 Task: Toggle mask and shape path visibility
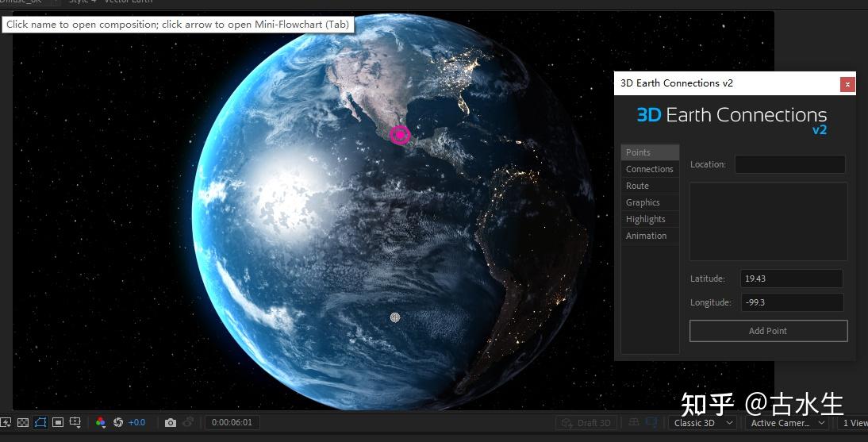pyautogui.click(x=40, y=423)
